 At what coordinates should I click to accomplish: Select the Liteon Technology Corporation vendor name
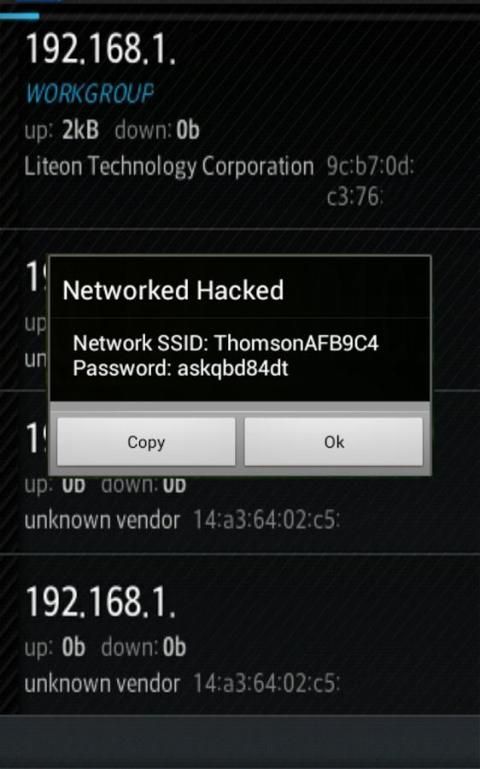[x=169, y=166]
